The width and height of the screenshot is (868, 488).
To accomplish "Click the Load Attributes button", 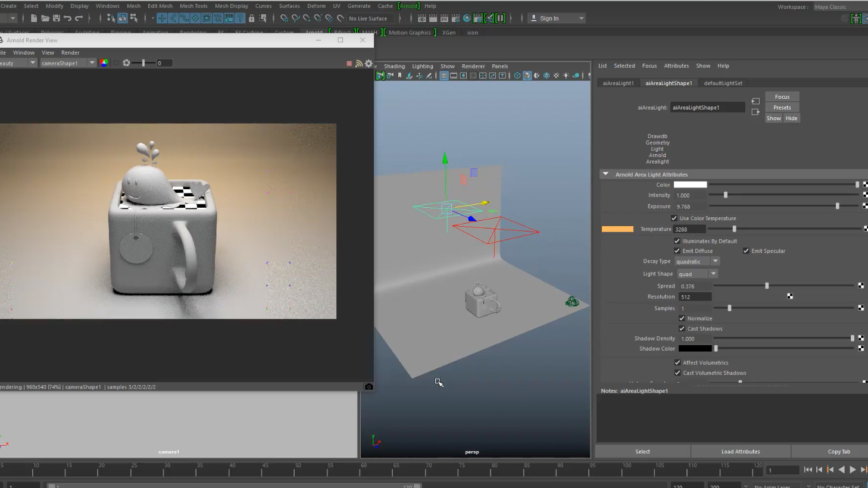I will (740, 452).
